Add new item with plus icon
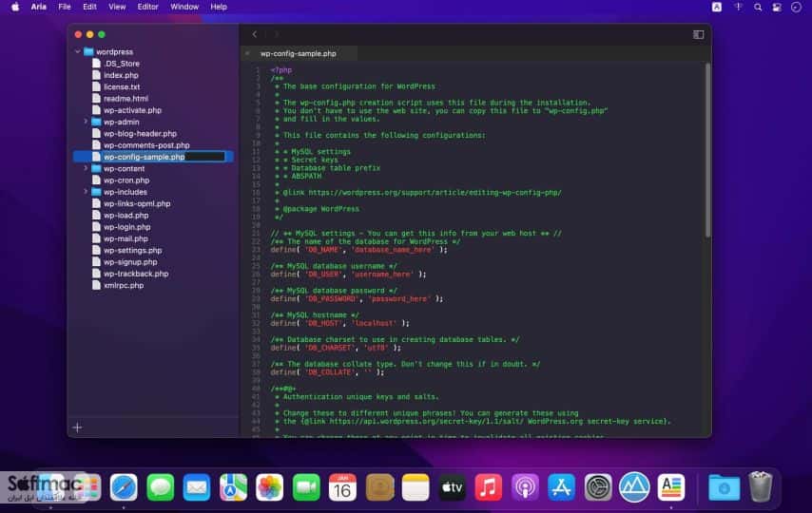 (77, 427)
